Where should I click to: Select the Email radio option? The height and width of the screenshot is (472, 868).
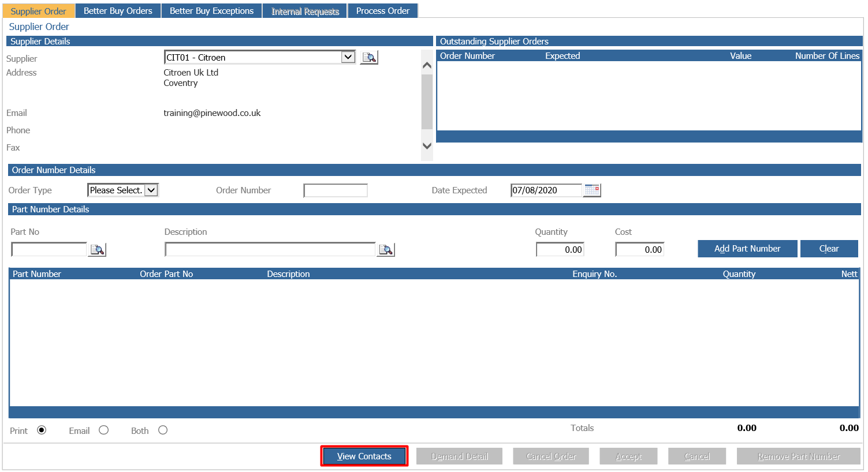[x=103, y=430]
